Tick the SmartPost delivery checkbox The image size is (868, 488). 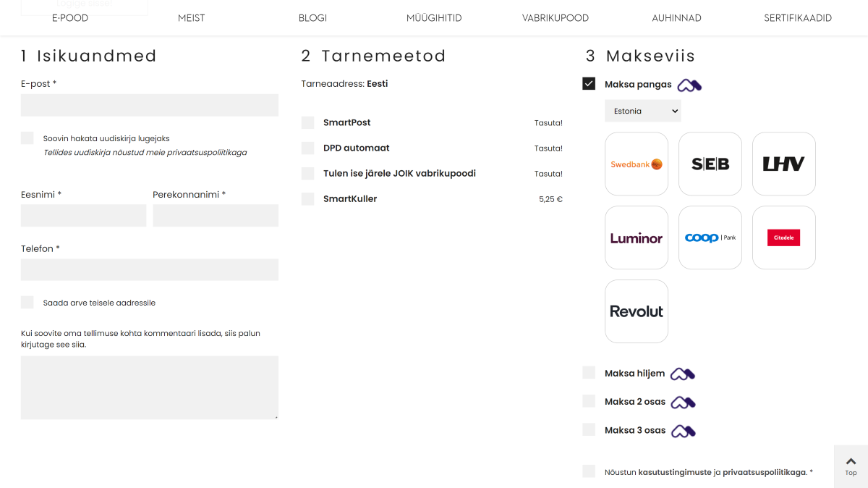tap(307, 122)
